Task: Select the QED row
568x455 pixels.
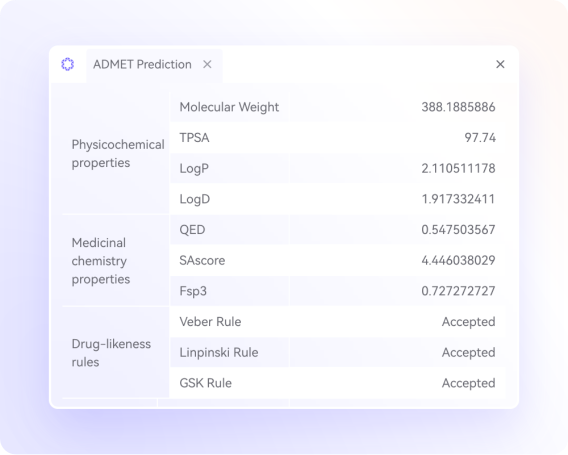Action: pos(338,229)
